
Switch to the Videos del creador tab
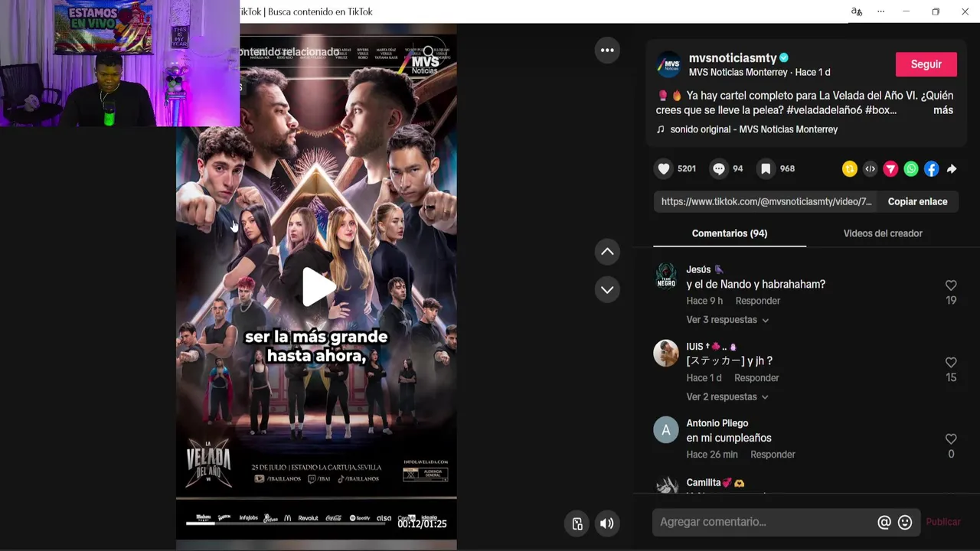[x=883, y=233]
